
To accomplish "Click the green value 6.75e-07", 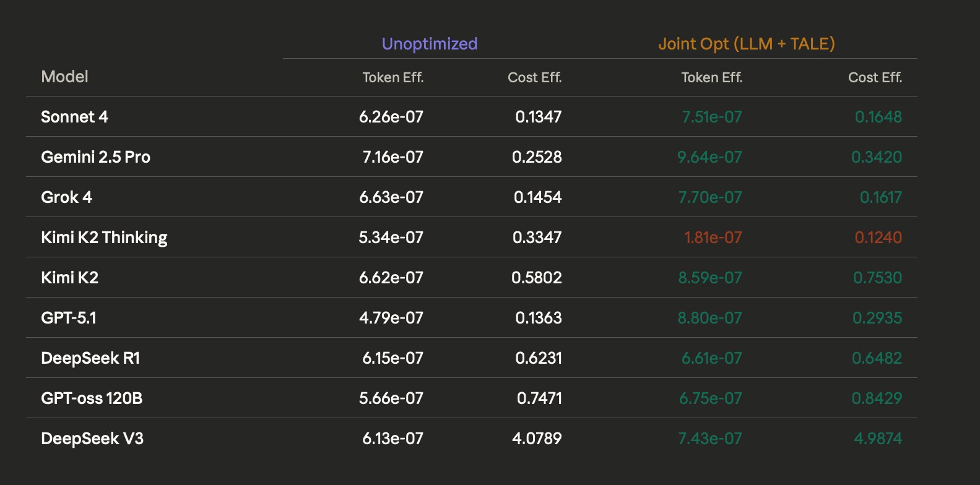I will point(711,398).
